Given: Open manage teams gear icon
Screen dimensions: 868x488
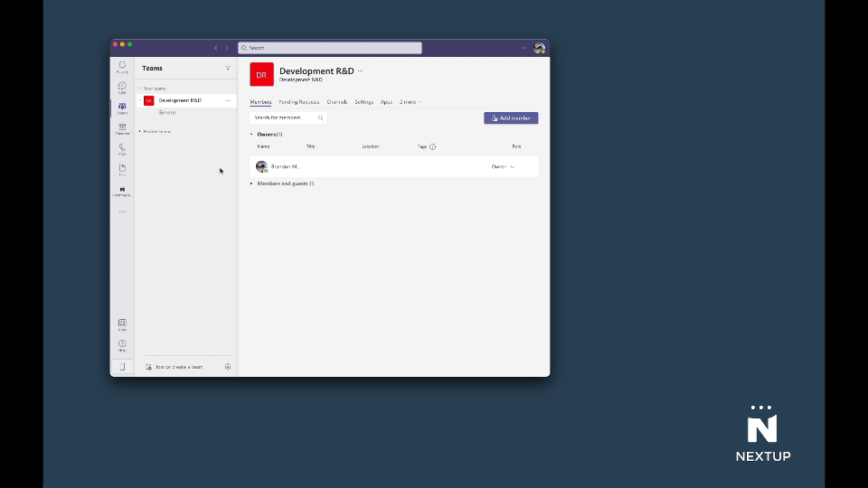Looking at the screenshot, I should [x=228, y=367].
